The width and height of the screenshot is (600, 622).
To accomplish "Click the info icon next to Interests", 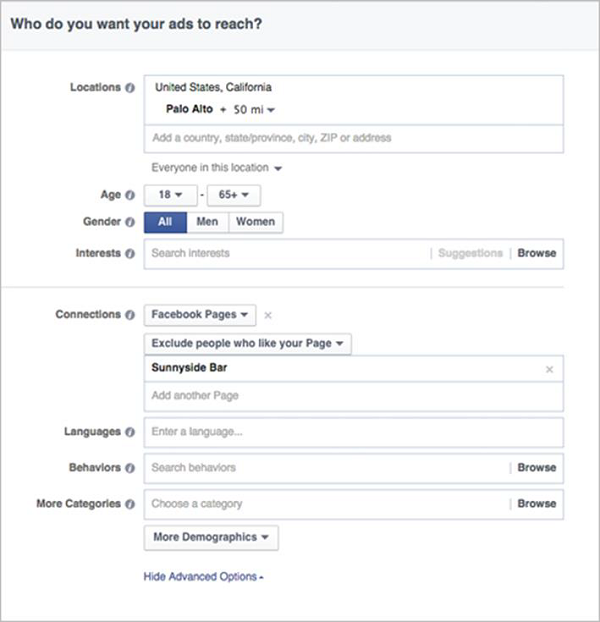I will pyautogui.click(x=130, y=254).
